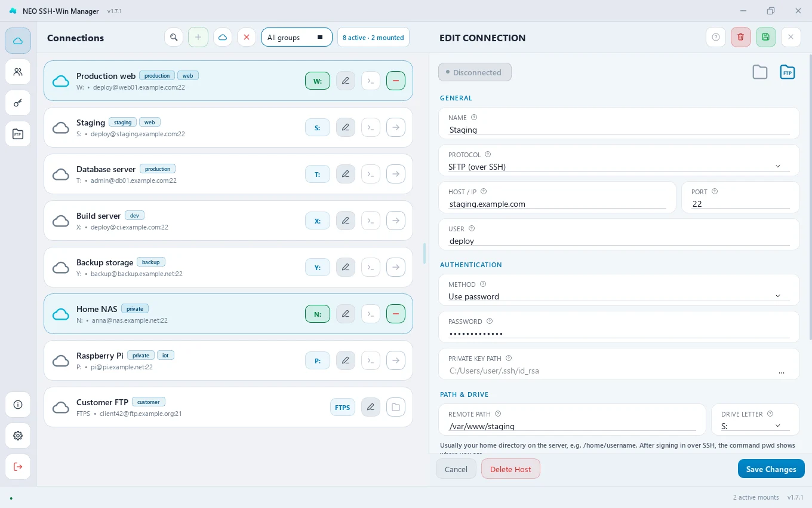Open the Drive Letter S: dropdown
Image resolution: width=812 pixels, height=508 pixels.
coord(755,426)
